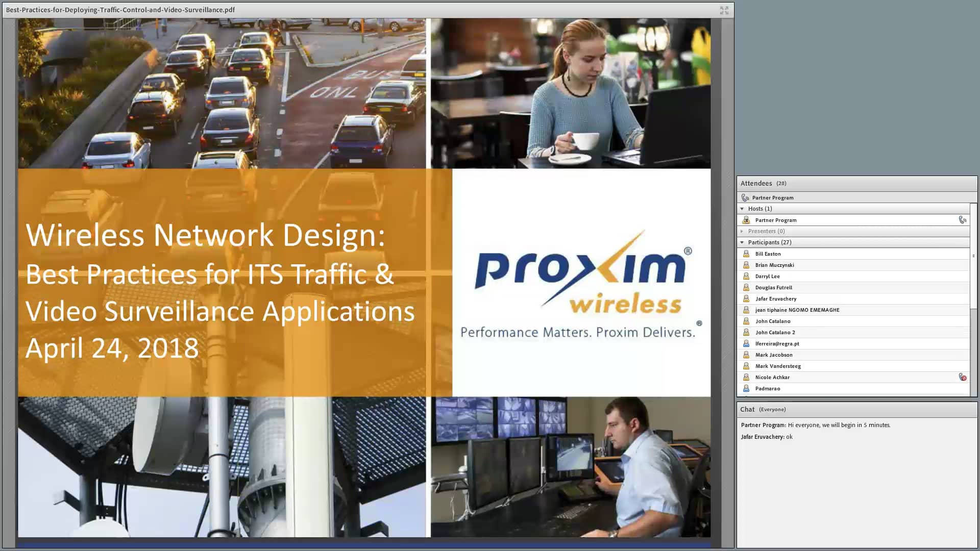
Task: Click the PDF file name in the share pod title
Action: 120,10
